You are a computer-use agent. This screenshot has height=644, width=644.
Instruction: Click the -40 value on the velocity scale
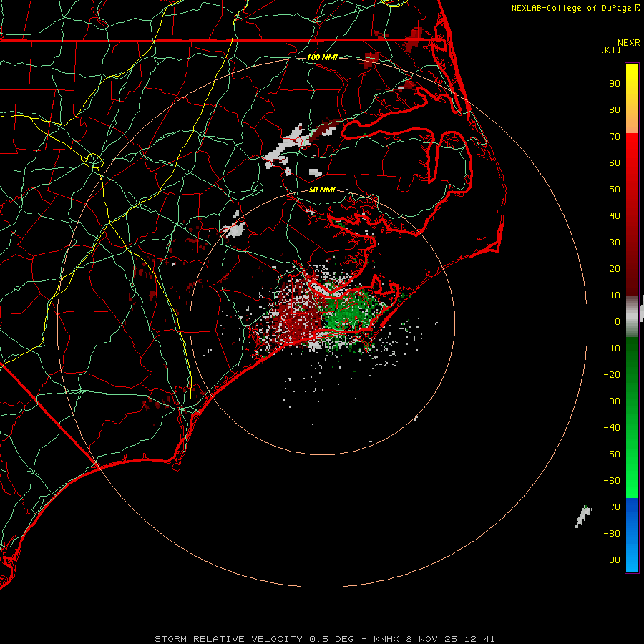coord(612,428)
